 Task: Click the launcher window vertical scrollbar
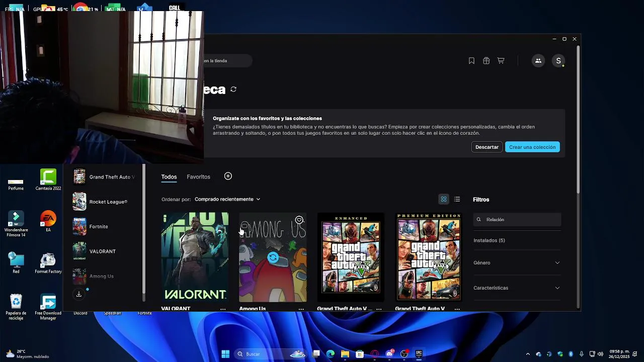tap(579, 120)
